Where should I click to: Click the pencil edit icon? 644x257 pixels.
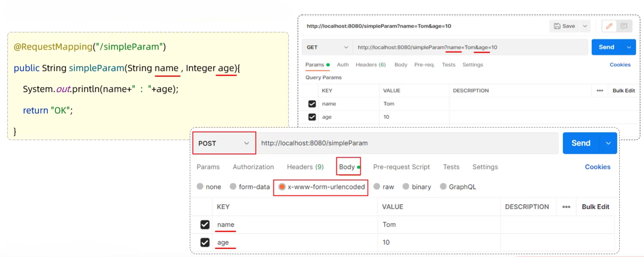click(x=609, y=26)
